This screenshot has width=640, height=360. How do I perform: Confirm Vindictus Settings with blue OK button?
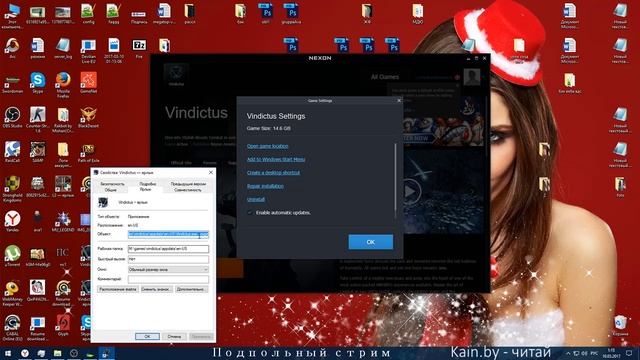tap(371, 242)
